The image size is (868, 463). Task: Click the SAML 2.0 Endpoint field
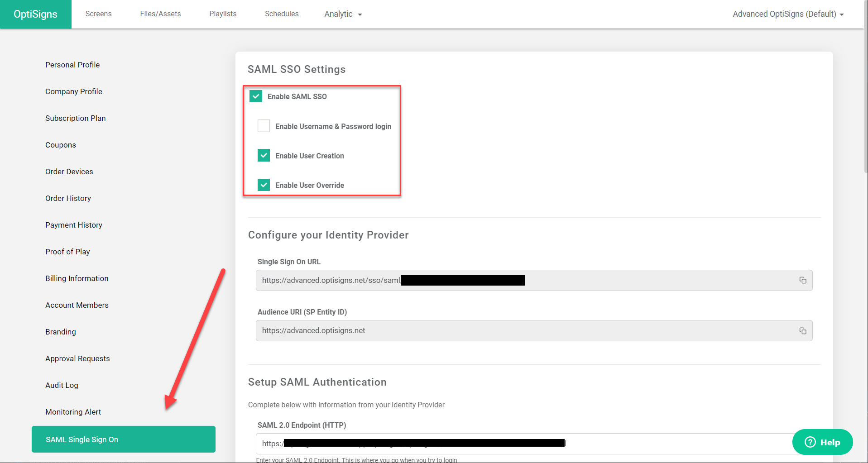click(534, 444)
